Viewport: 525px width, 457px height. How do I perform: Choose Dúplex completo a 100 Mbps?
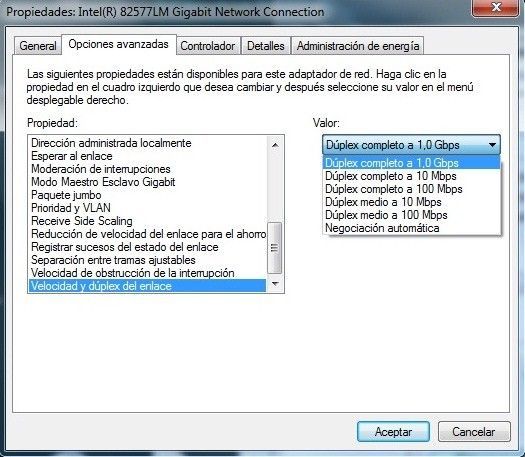[411, 189]
